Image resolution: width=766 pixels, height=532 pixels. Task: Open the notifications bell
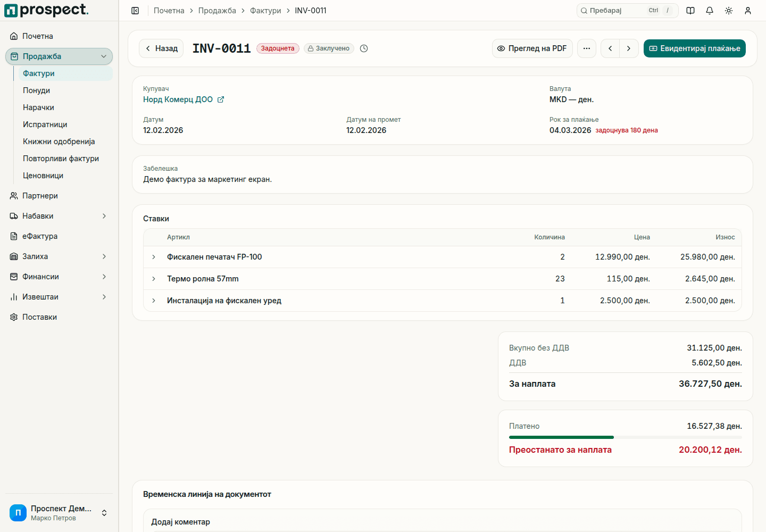[x=710, y=11]
